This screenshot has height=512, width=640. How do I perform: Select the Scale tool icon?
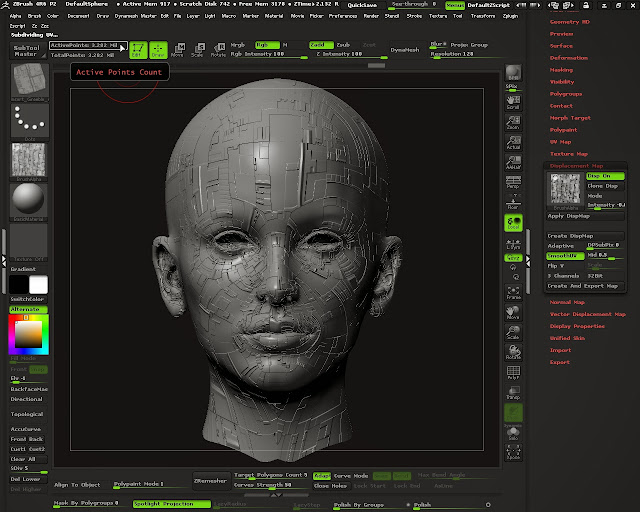pos(197,50)
